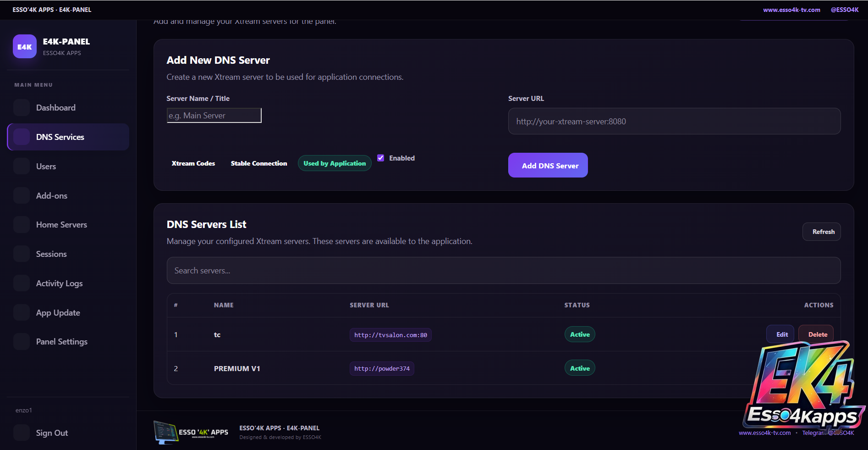Click the http://tvsalon.com:80 URL cell

(390, 335)
